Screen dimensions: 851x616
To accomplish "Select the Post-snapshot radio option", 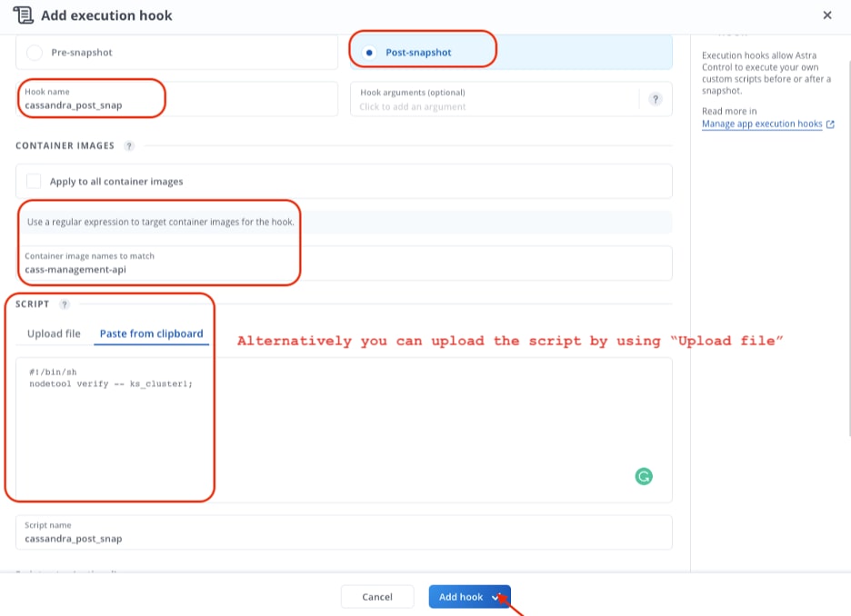I will coord(368,53).
